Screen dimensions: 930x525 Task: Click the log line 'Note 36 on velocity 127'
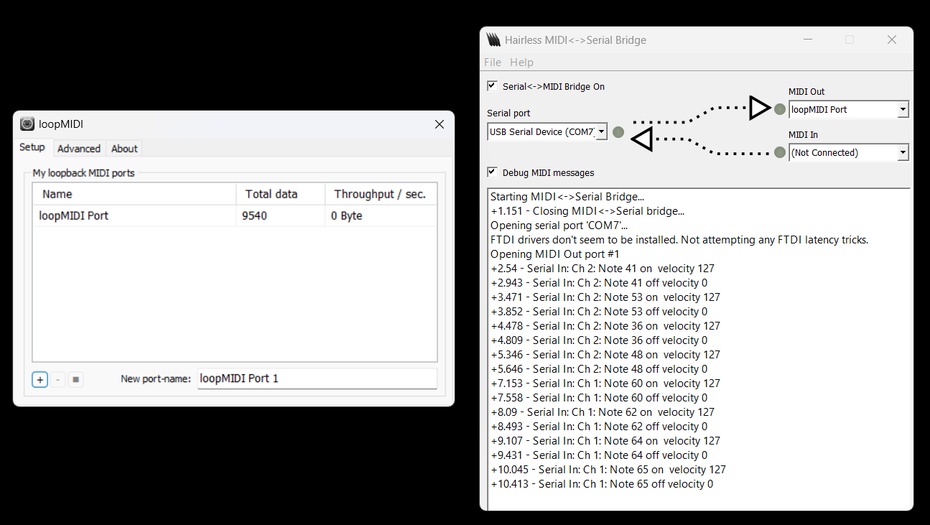pyautogui.click(x=605, y=326)
